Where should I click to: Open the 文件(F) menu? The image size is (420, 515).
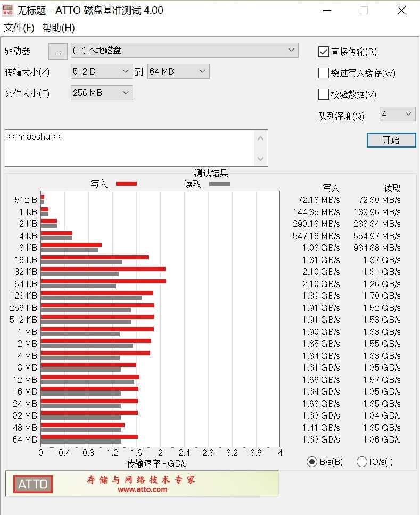[x=19, y=28]
